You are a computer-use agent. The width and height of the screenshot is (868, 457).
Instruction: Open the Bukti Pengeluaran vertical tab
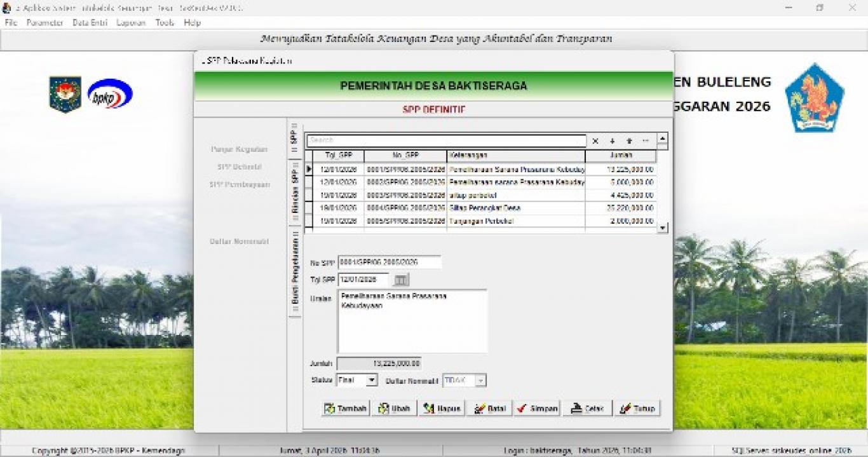coord(295,272)
